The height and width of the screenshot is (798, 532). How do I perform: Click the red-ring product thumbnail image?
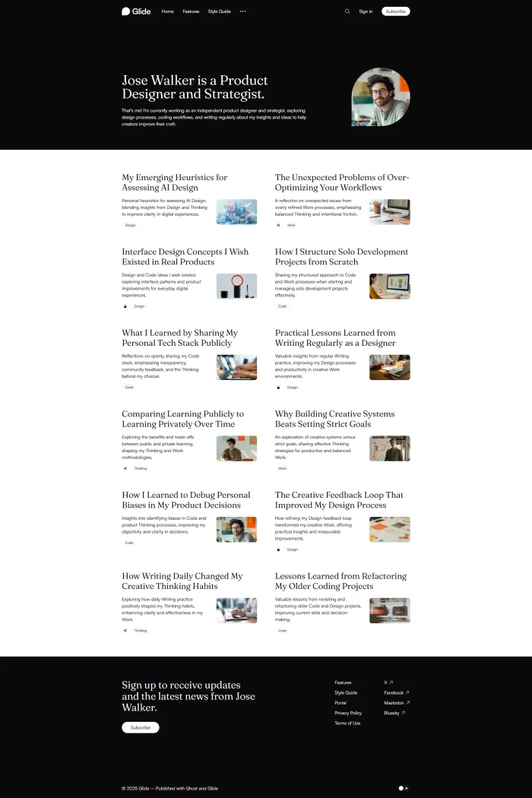236,286
